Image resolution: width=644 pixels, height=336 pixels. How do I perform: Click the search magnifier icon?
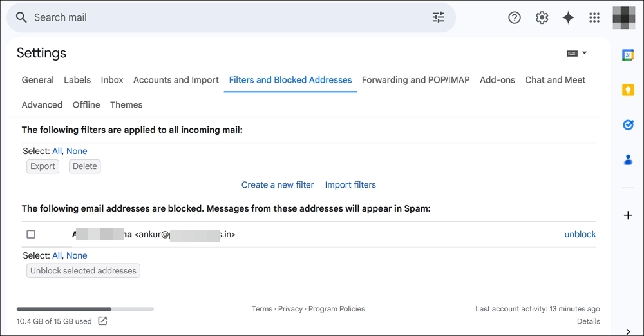pyautogui.click(x=21, y=17)
